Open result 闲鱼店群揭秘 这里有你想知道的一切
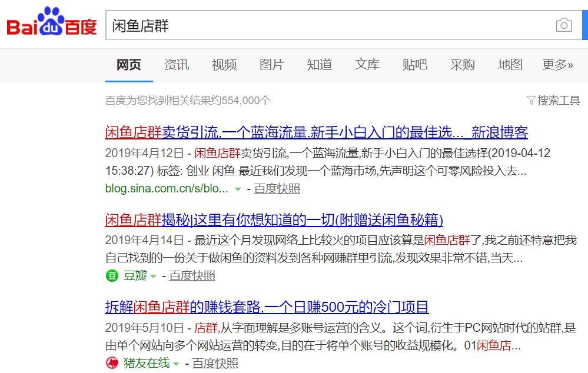Image resolution: width=588 pixels, height=373 pixels. (x=274, y=220)
